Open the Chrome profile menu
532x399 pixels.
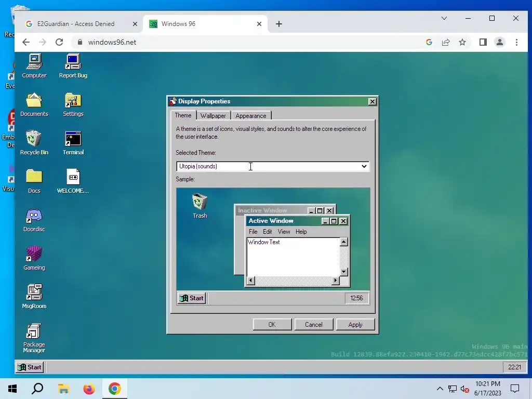500,42
